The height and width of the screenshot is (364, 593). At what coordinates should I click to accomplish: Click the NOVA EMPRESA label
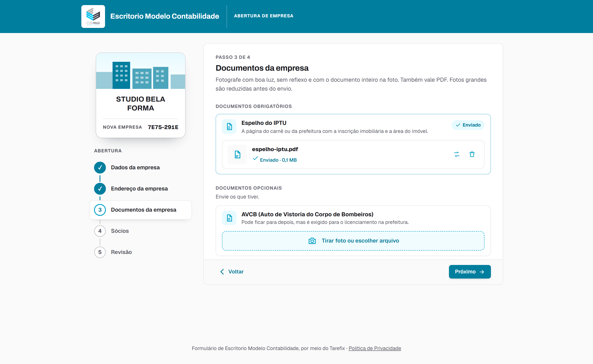(x=122, y=127)
